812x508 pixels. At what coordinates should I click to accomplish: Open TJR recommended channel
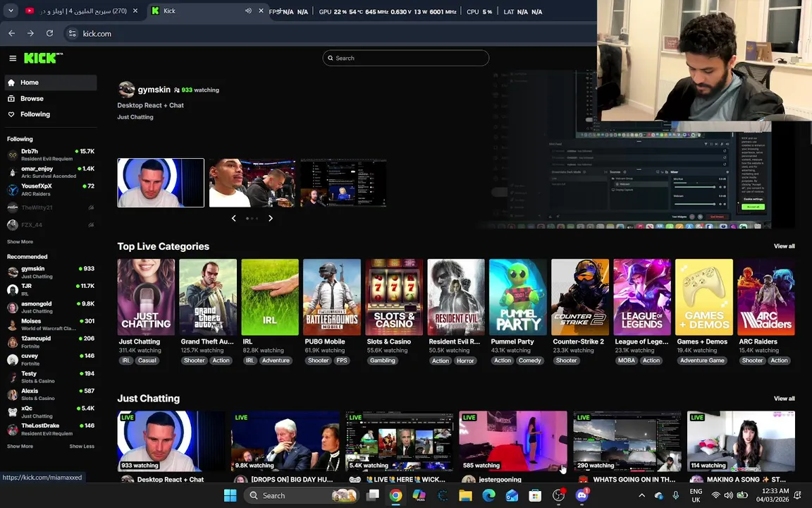pos(51,289)
